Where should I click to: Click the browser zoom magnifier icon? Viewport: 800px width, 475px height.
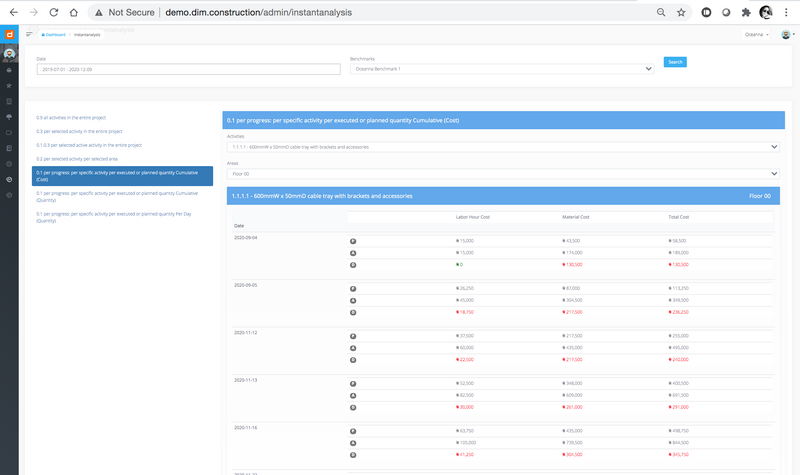coord(661,12)
